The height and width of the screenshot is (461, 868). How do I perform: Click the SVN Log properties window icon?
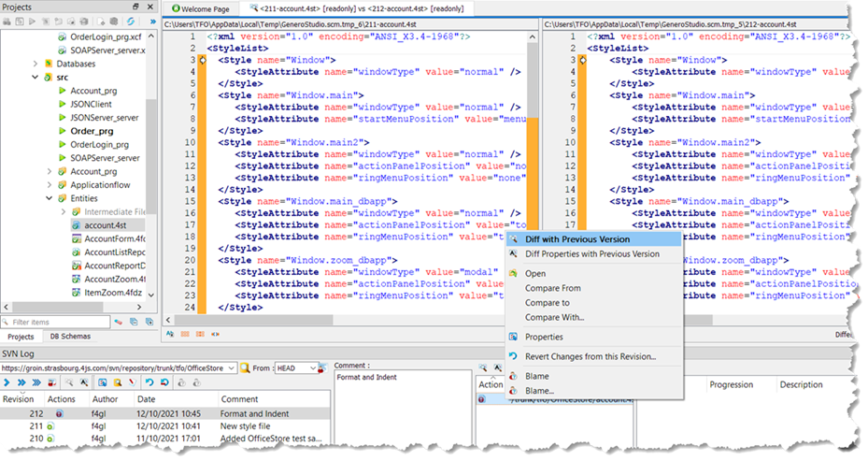[103, 382]
